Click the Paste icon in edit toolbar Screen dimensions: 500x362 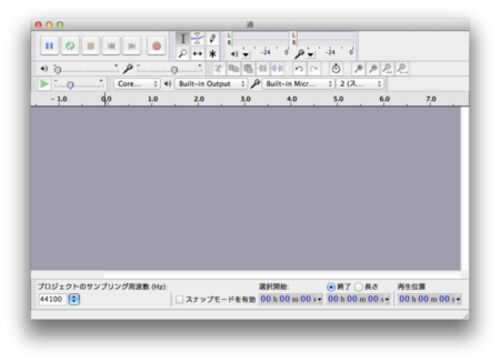point(248,69)
